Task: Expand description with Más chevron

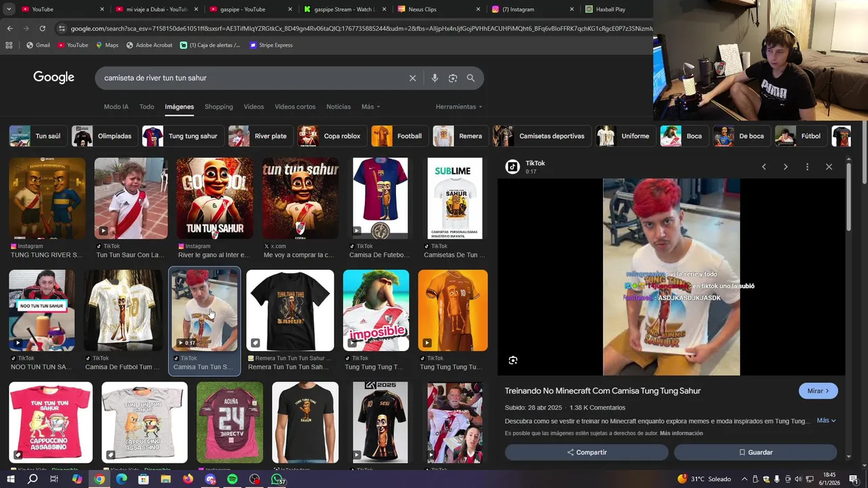Action: 826,420
